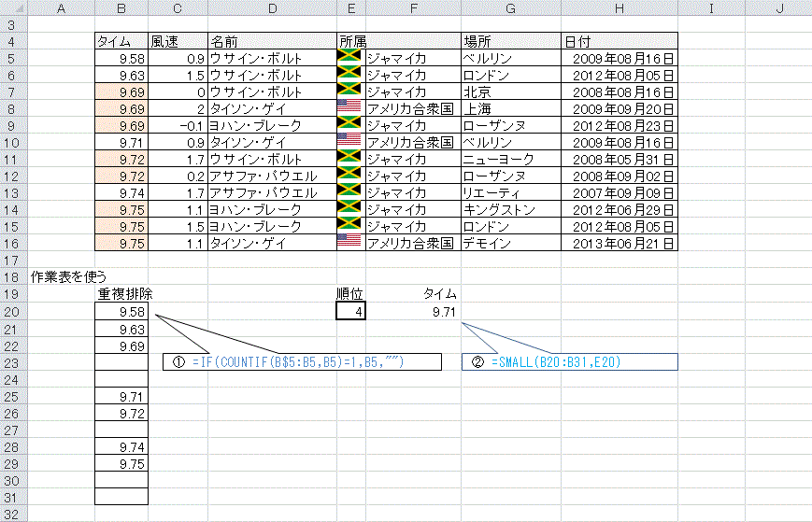812x522 pixels.
Task: Select column header H
Action: pyautogui.click(x=620, y=8)
